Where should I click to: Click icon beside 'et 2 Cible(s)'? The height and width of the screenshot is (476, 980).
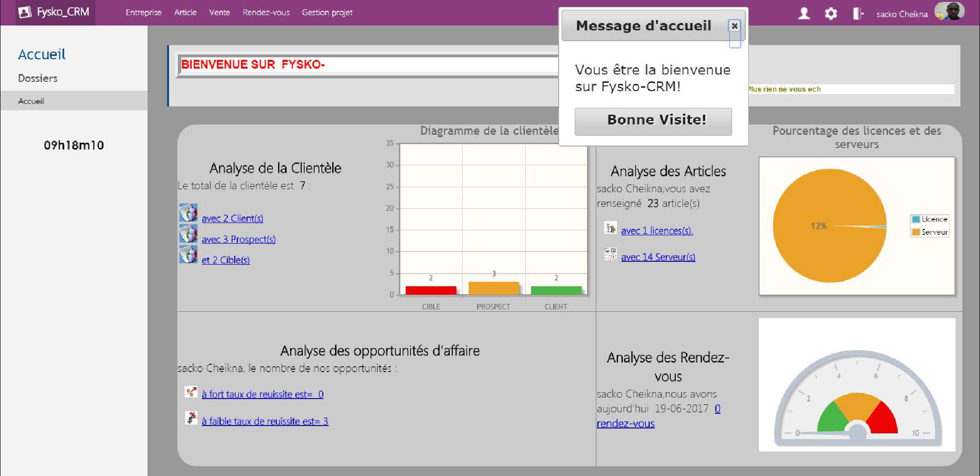[x=188, y=255]
